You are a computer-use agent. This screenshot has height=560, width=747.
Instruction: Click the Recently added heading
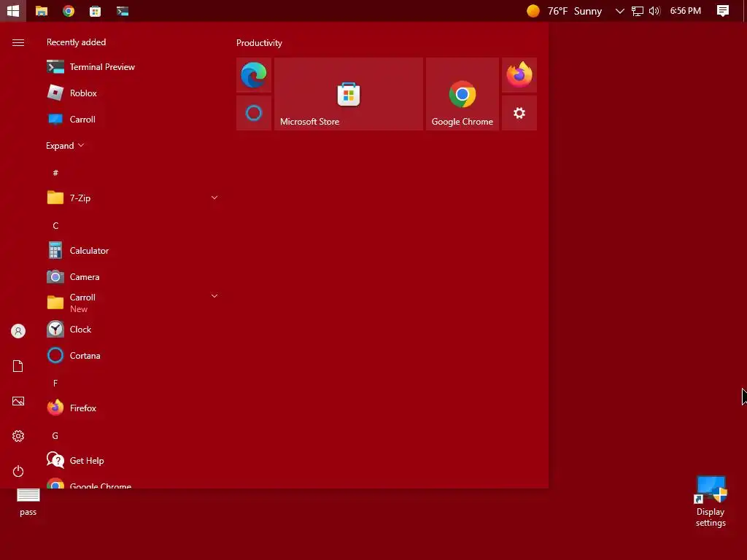(76, 42)
